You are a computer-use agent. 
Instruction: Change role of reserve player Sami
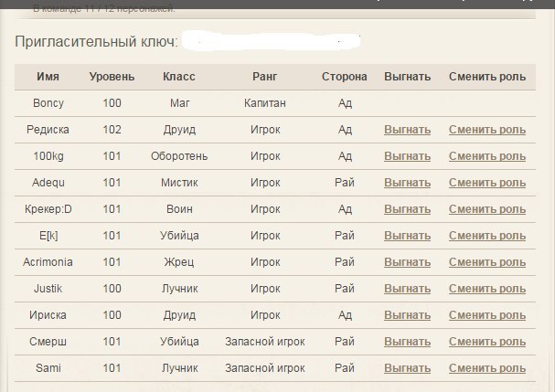[486, 368]
